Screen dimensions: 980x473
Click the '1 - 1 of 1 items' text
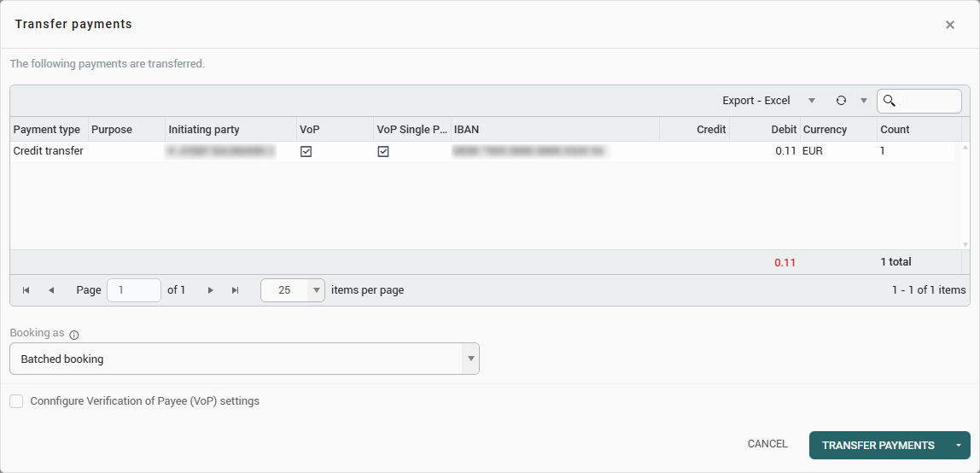click(x=930, y=290)
